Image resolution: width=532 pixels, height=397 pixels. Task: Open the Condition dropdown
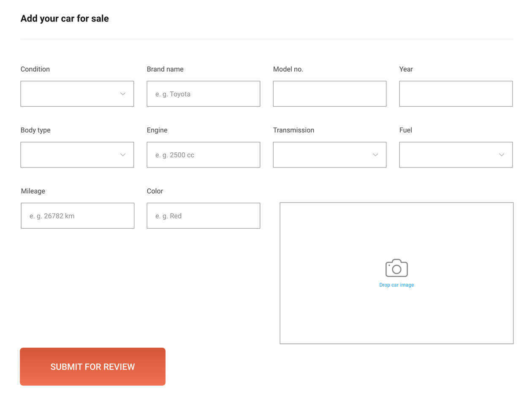[x=77, y=94]
